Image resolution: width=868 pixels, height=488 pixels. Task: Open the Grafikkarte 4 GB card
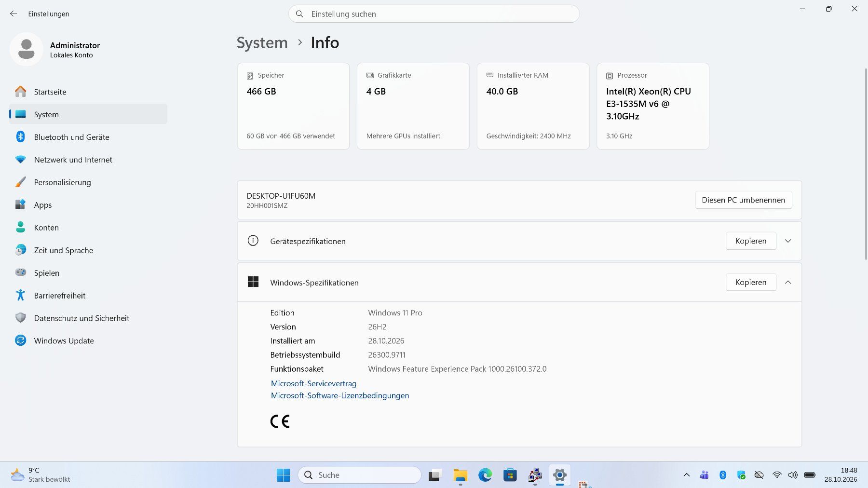413,106
